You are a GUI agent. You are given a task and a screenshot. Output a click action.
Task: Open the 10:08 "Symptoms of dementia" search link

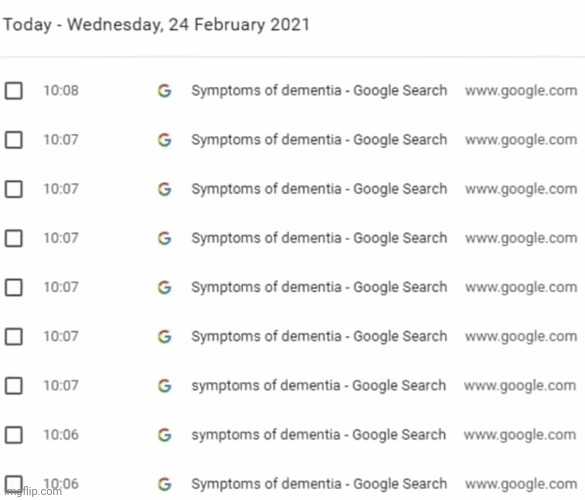[319, 91]
